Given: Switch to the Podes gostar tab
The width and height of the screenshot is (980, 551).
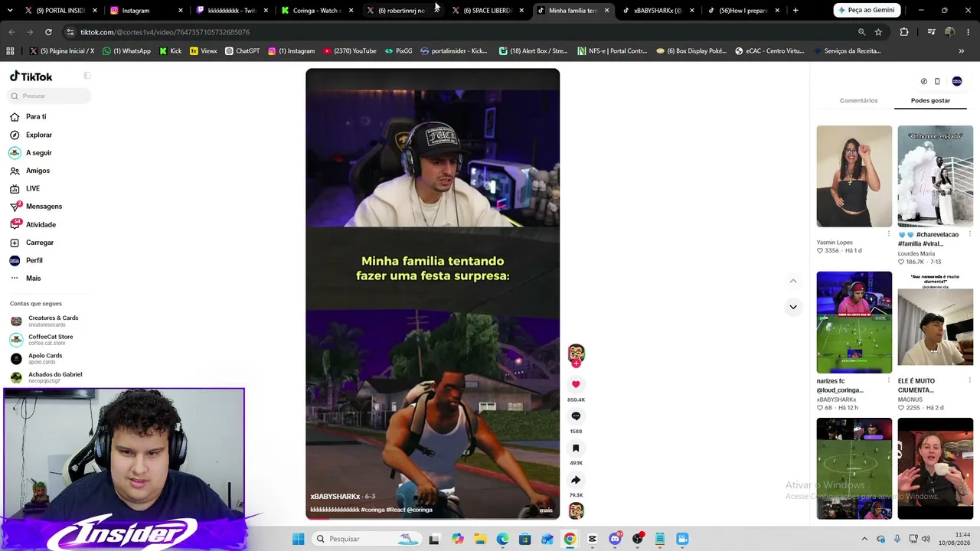Looking at the screenshot, I should click(930, 100).
